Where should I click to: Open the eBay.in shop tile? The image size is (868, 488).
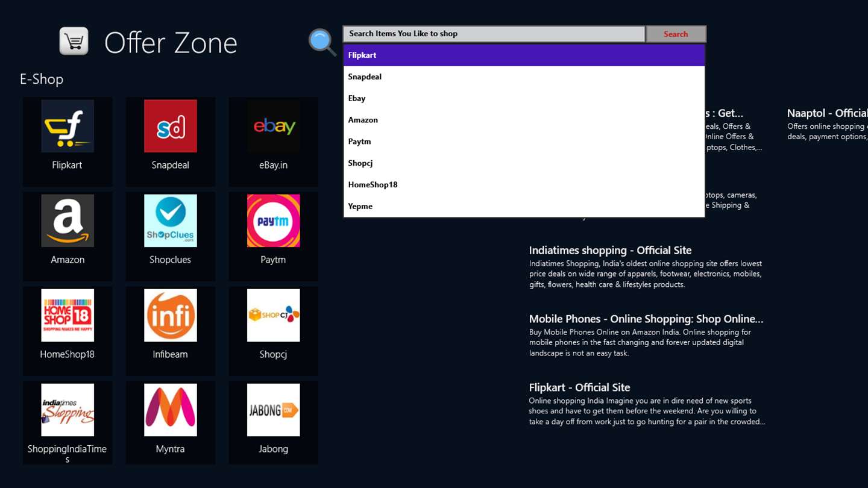coord(274,142)
